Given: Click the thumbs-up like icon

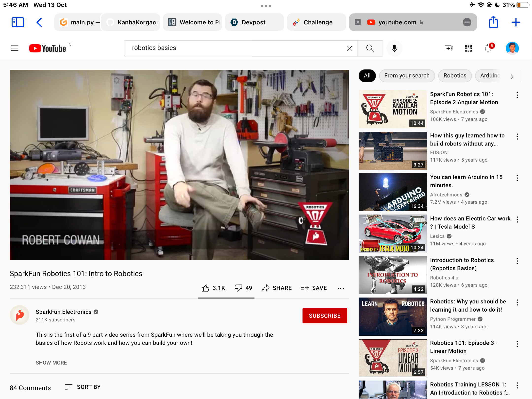Looking at the screenshot, I should (x=205, y=288).
